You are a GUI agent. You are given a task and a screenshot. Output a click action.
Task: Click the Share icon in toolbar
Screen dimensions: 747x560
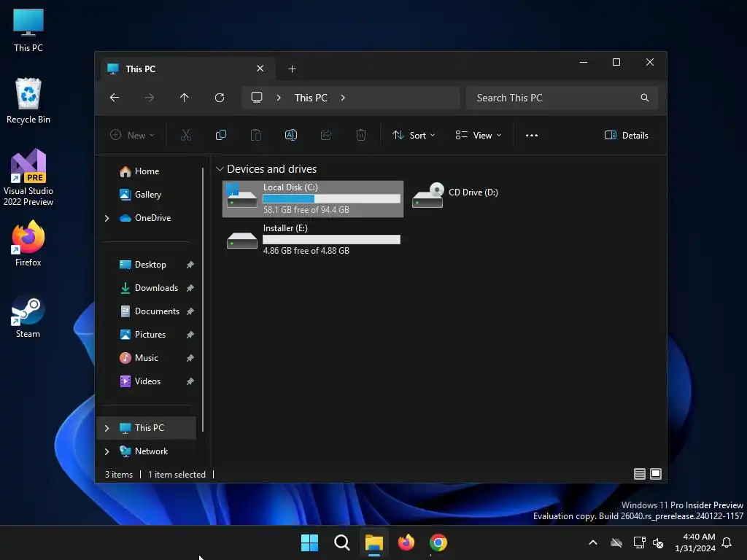[326, 135]
